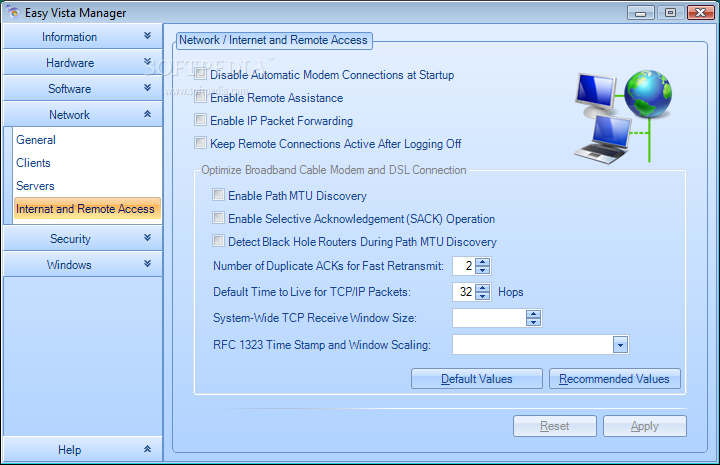Open the Hardware sidebar category

point(83,62)
